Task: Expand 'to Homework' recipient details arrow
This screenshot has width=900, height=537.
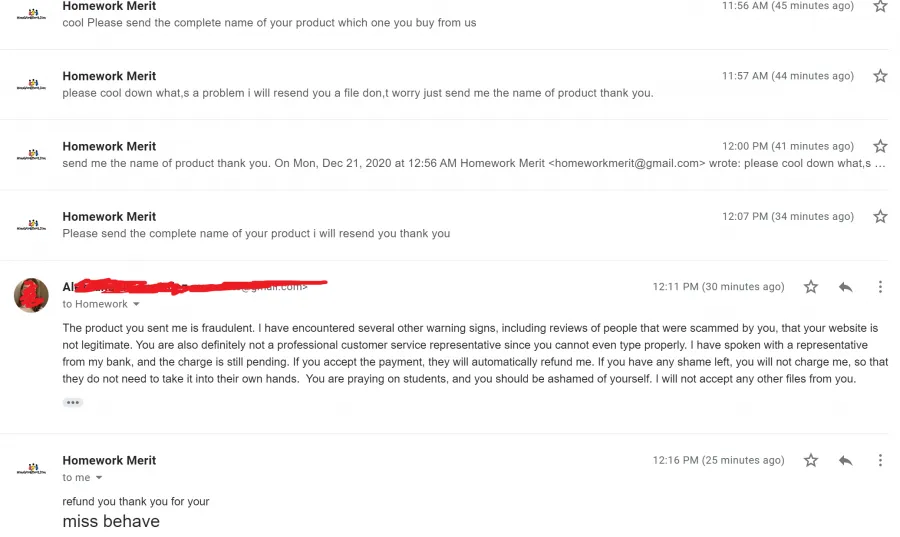Action: click(x=136, y=304)
